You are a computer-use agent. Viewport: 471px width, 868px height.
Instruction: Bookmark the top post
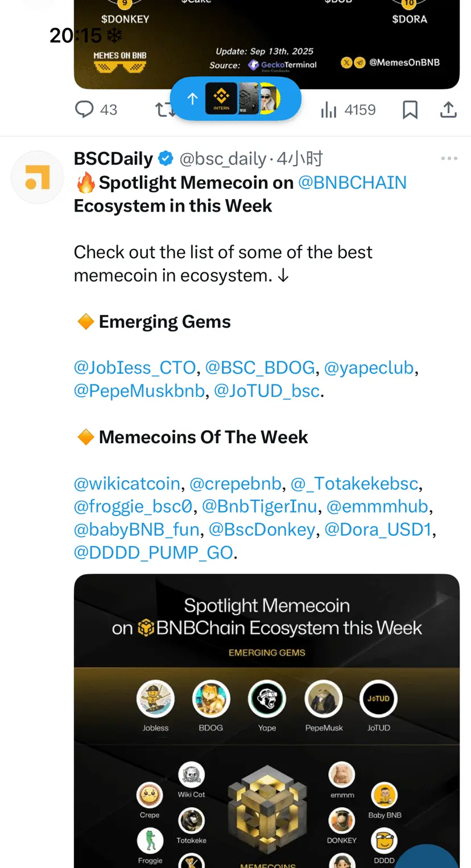410,109
